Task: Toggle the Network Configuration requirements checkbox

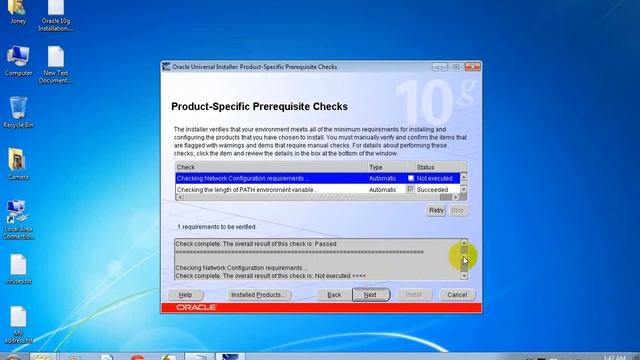Action: tap(411, 178)
